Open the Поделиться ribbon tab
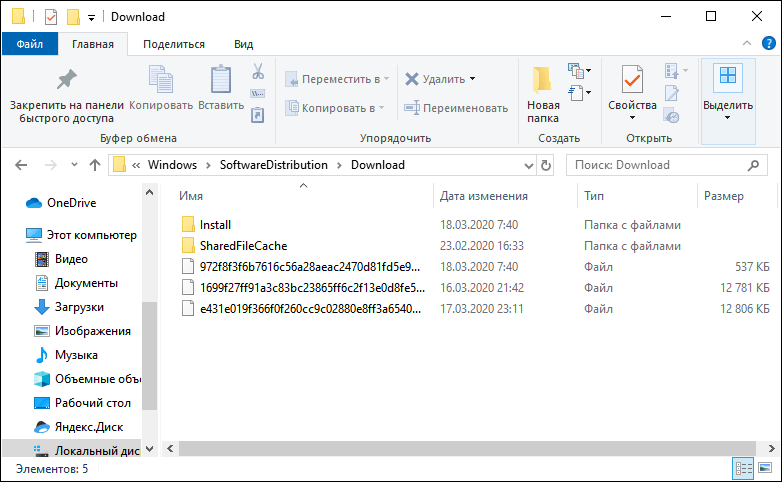This screenshot has height=482, width=782. tap(174, 44)
